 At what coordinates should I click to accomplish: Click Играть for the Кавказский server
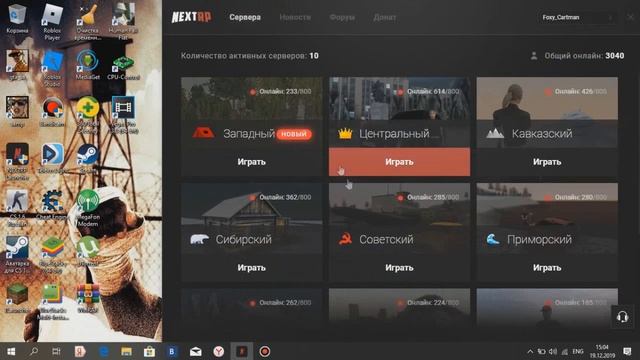(547, 162)
